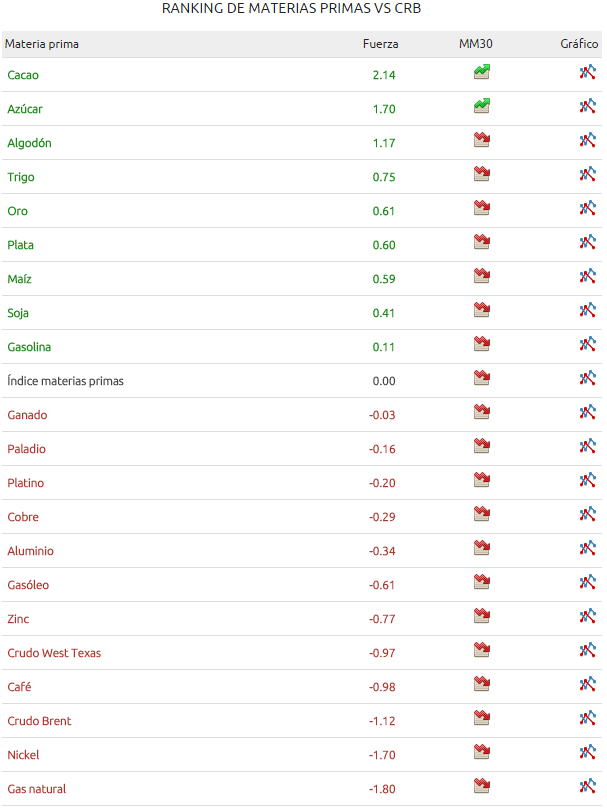Click the green MM30 uptrend icon for Cacao

[482, 72]
